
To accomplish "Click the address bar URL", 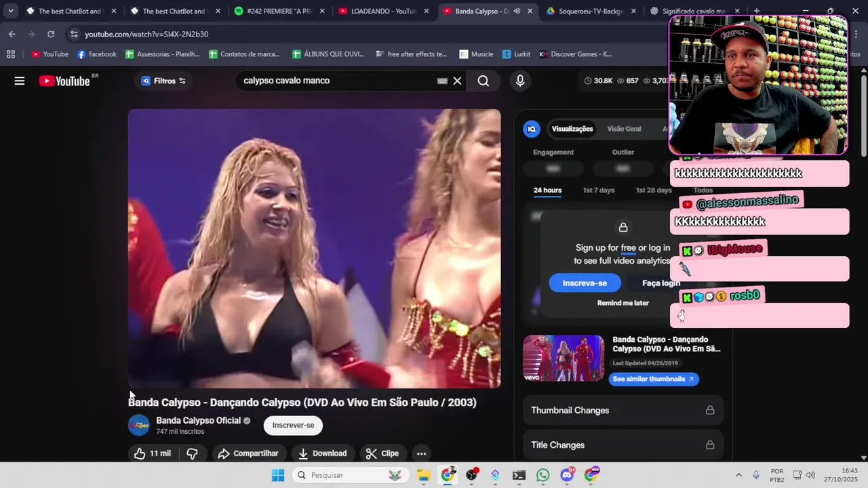I will [x=146, y=34].
